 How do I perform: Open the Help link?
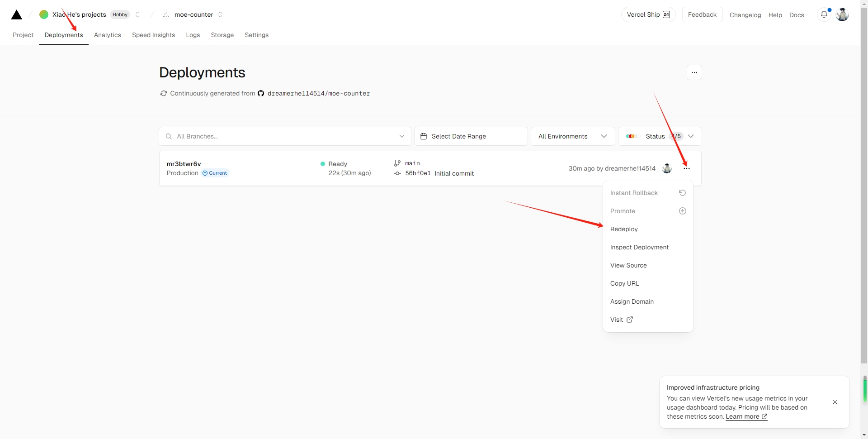coord(775,15)
